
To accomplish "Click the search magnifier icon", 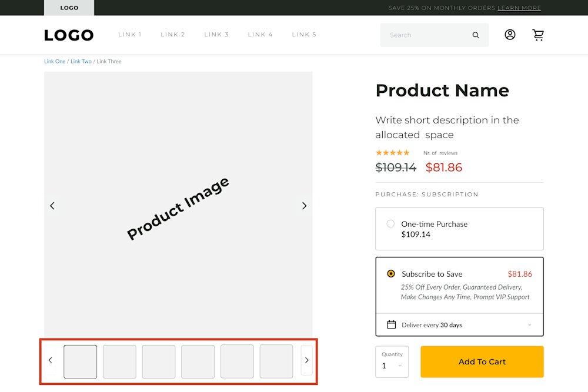I will coord(476,35).
